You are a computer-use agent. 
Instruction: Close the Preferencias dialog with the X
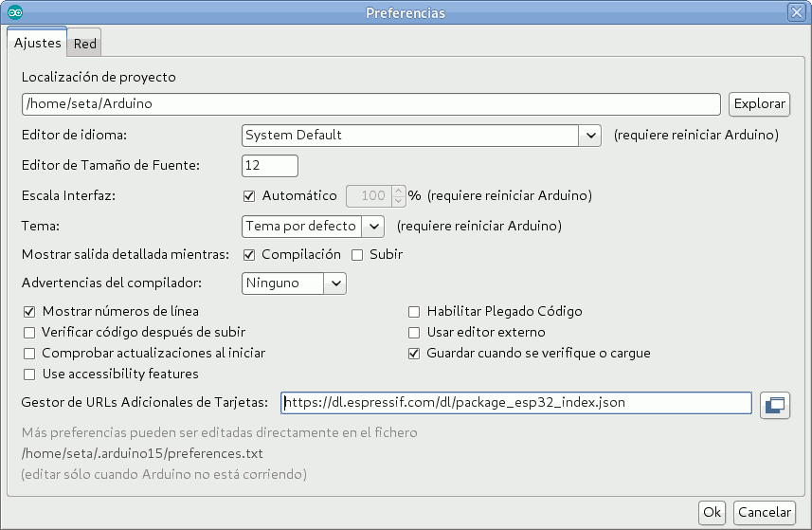797,12
